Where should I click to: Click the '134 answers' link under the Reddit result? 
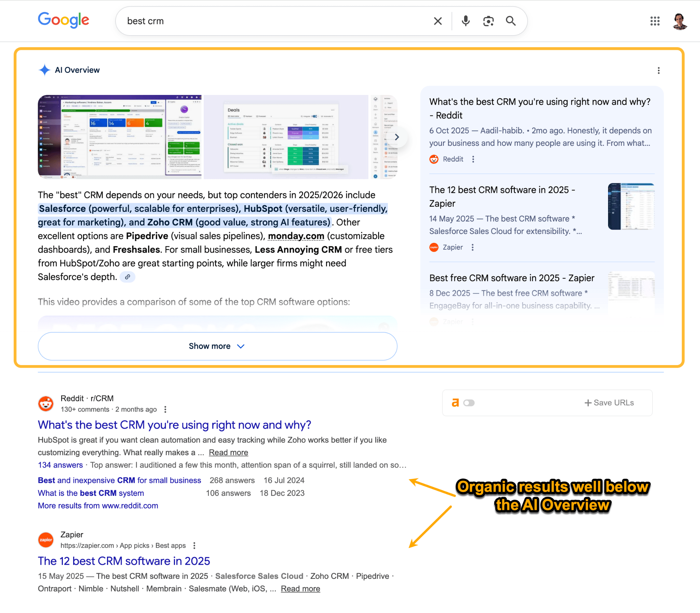[60, 465]
